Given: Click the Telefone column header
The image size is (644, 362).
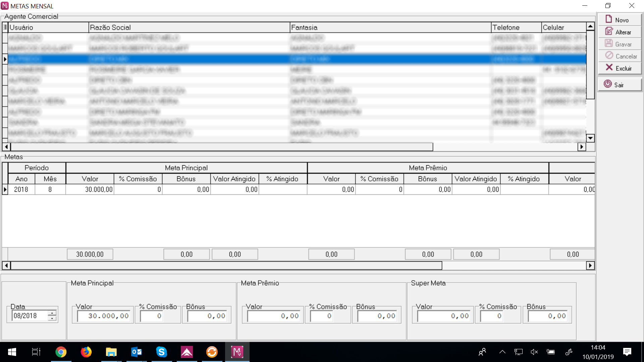Looking at the screenshot, I should (x=516, y=27).
